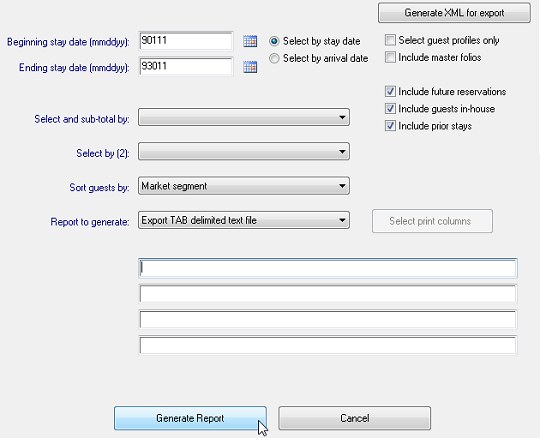Image resolution: width=540 pixels, height=438 pixels.
Task: Click Select print columns button
Action: (x=432, y=221)
